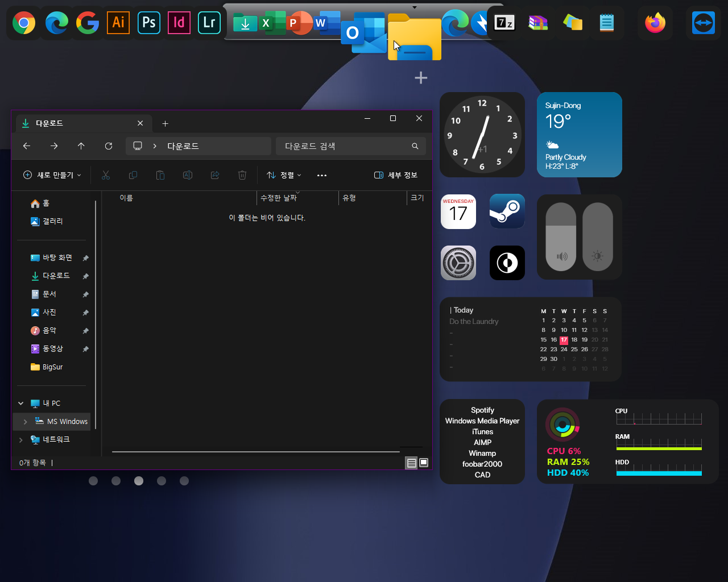Select the last page indicator dot

pyautogui.click(x=184, y=481)
